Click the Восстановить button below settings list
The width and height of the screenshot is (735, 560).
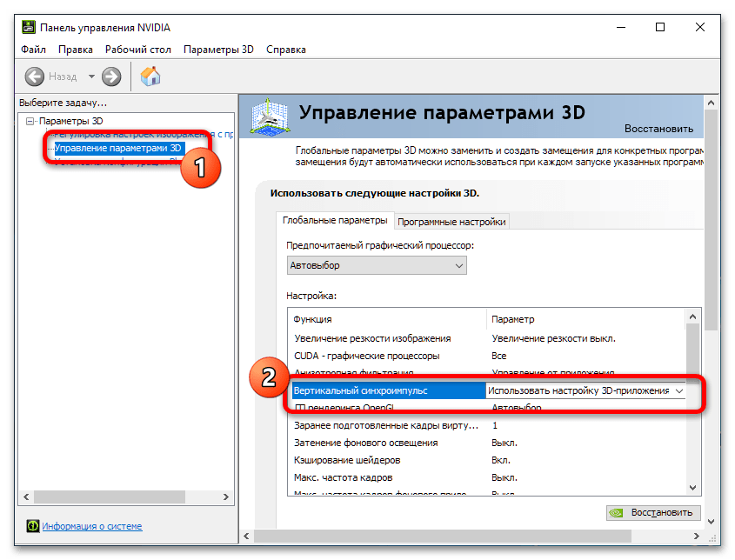(653, 513)
